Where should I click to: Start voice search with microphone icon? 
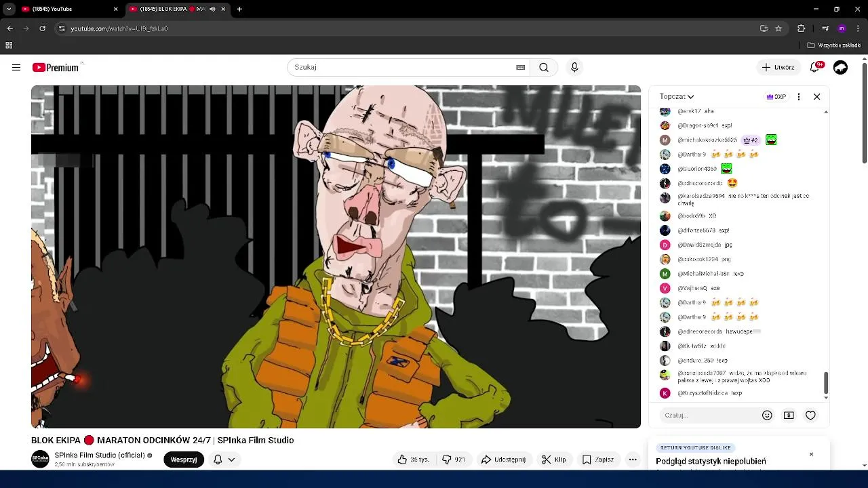574,67
